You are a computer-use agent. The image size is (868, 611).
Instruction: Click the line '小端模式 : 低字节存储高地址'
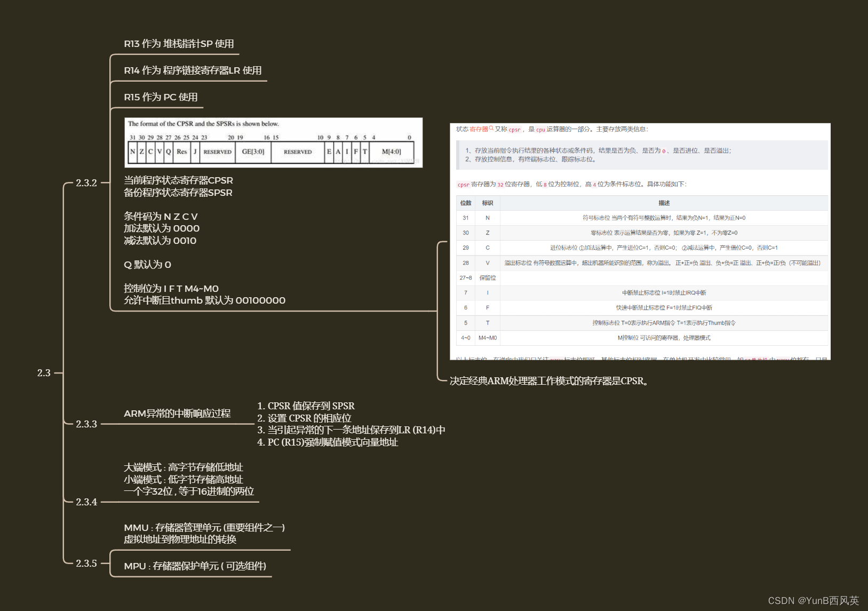point(183,480)
